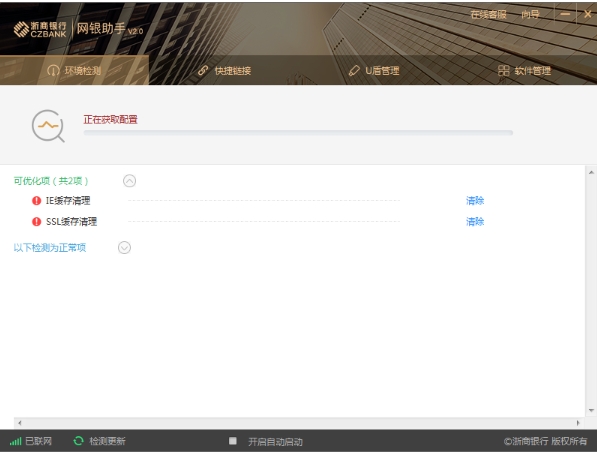This screenshot has height=453, width=597.
Task: Expand the 以下检测为正常项 section chevron
Action: tap(125, 248)
